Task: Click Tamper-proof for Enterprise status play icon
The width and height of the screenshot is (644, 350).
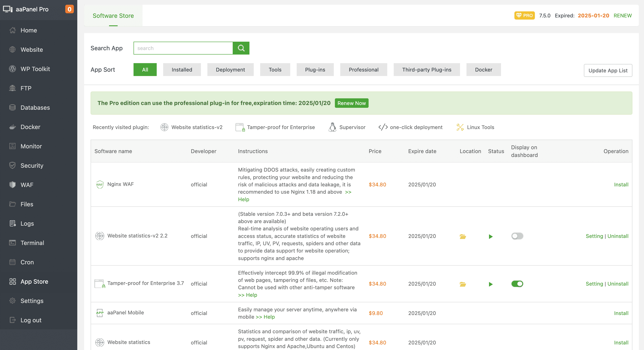Action: click(x=491, y=284)
